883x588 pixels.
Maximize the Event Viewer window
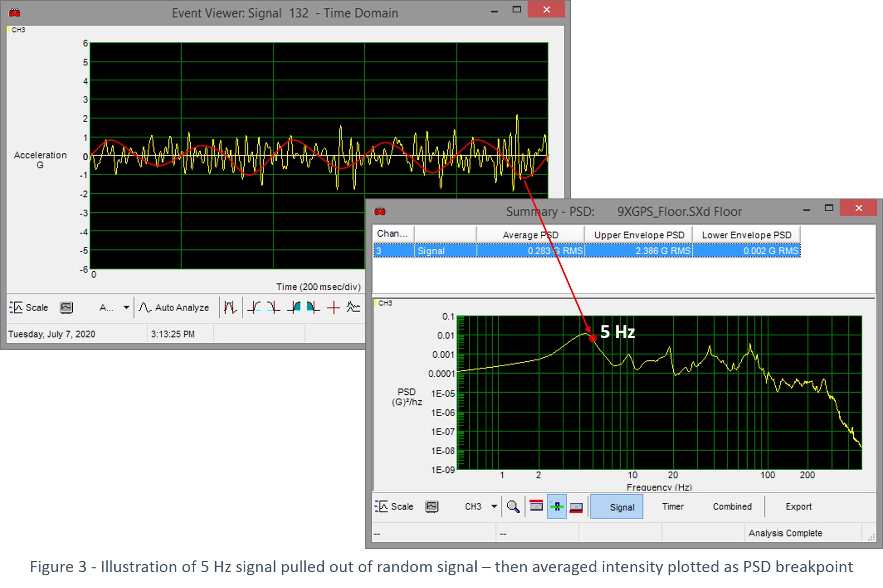[517, 10]
